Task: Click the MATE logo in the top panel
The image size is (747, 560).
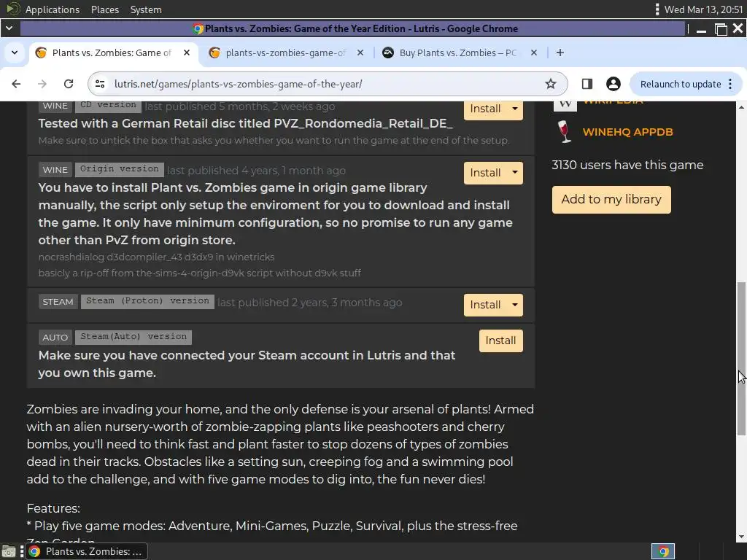Action: point(13,9)
